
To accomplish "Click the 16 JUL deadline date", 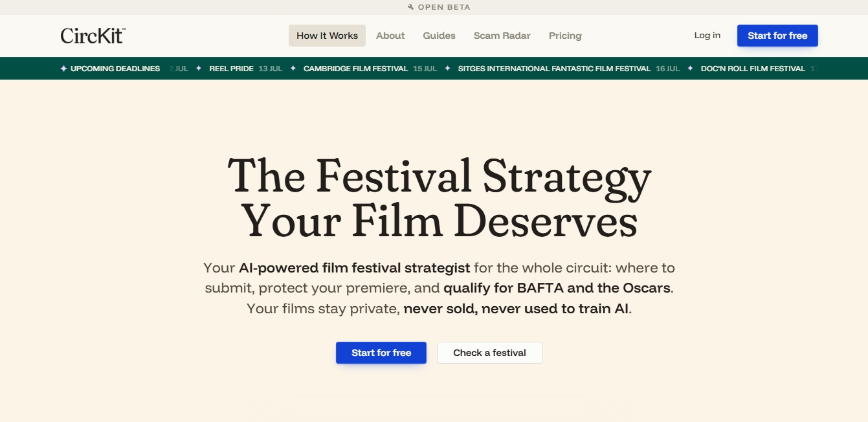I will pyautogui.click(x=668, y=69).
